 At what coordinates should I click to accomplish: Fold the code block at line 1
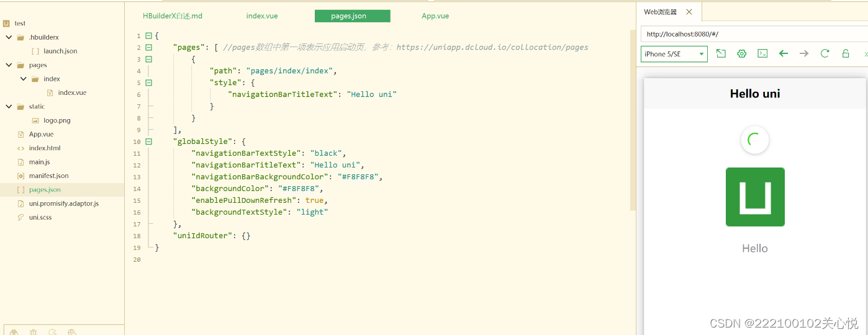click(148, 35)
